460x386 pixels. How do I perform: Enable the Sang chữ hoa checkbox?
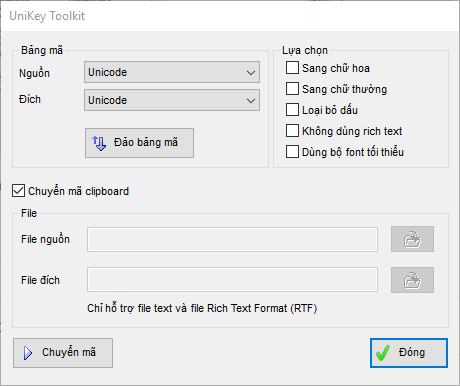point(292,68)
